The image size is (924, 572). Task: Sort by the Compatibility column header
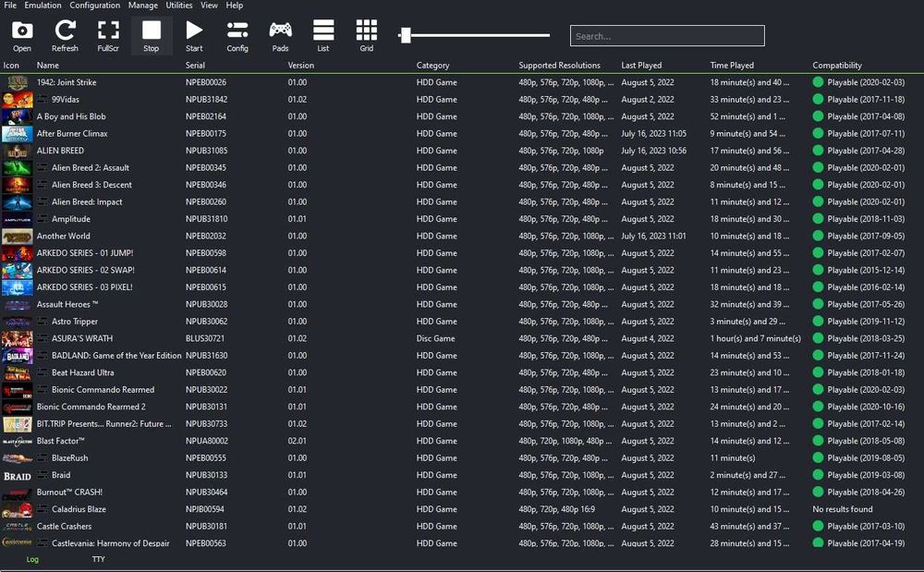[x=837, y=66]
